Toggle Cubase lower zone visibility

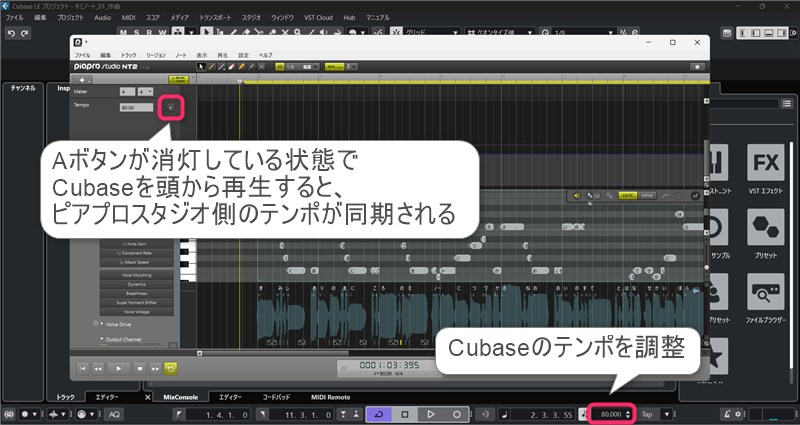768,33
